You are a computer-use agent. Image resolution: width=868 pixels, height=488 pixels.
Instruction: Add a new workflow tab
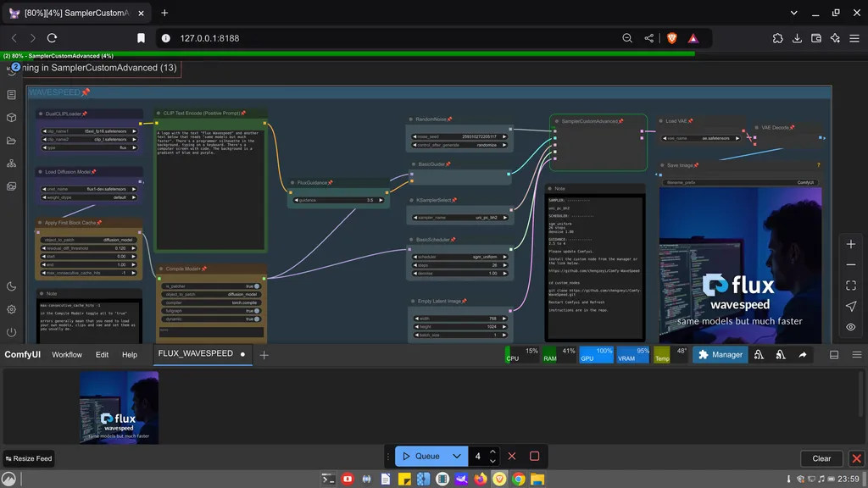(264, 355)
